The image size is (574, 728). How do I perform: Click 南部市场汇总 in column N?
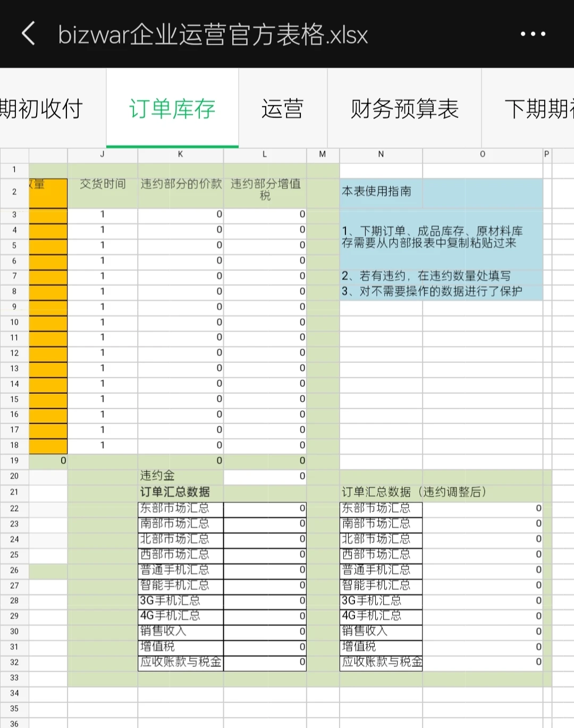point(381,524)
